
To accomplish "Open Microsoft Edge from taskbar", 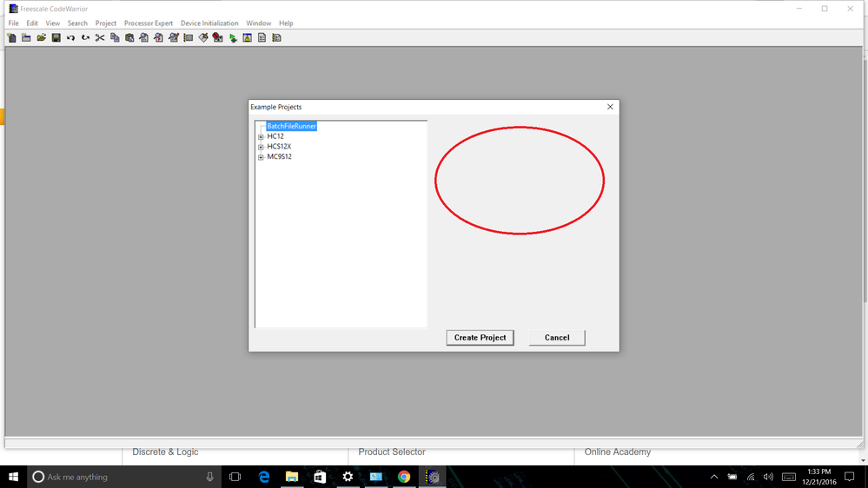I will coord(264,477).
